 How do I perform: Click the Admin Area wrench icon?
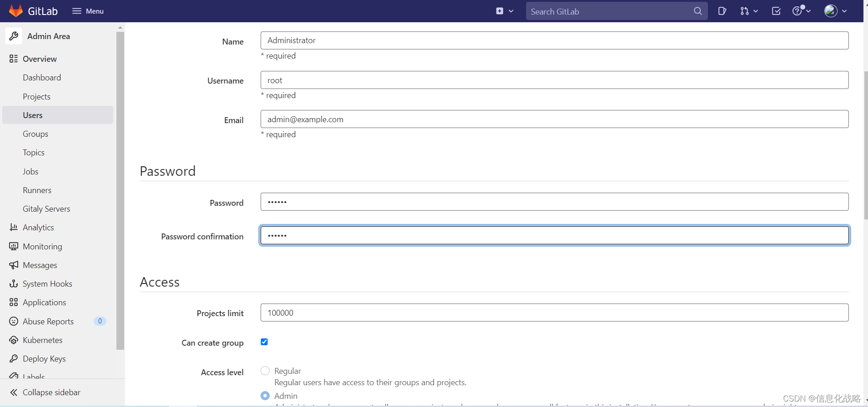(x=14, y=36)
